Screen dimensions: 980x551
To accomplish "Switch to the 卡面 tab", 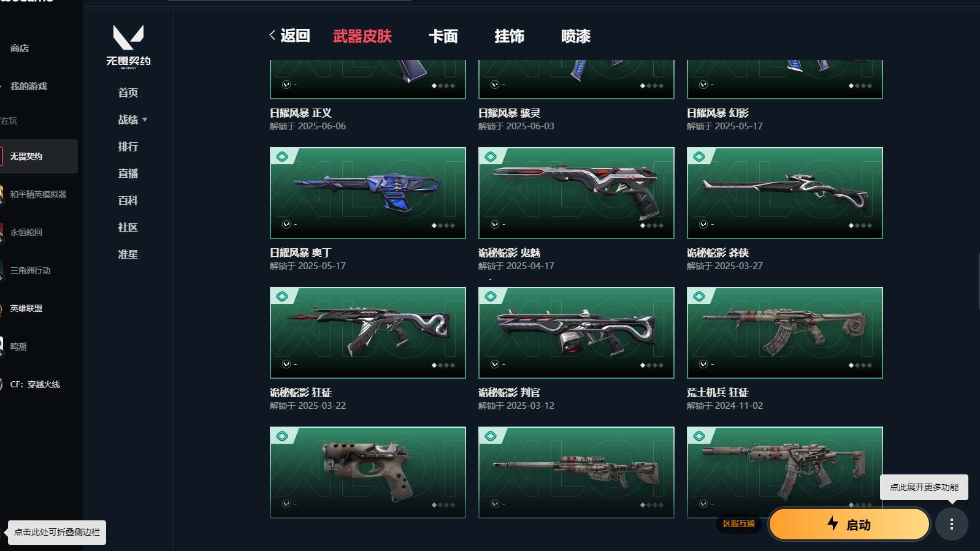I will point(443,36).
